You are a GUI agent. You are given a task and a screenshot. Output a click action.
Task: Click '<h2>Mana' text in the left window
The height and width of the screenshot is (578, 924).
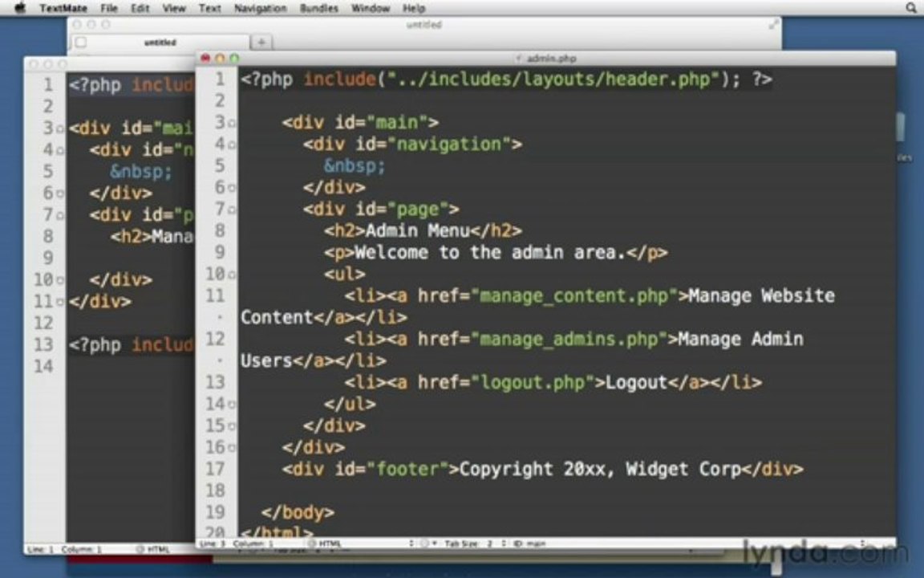(x=152, y=237)
